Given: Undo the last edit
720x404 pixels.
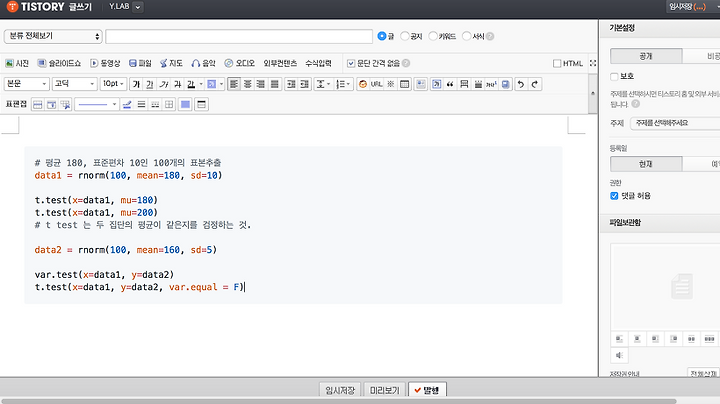Looking at the screenshot, I should click(521, 84).
